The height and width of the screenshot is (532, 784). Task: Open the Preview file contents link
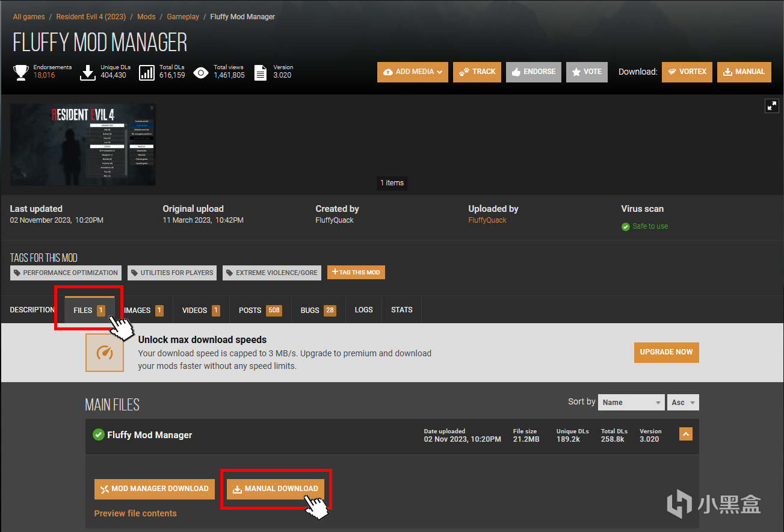coord(135,513)
